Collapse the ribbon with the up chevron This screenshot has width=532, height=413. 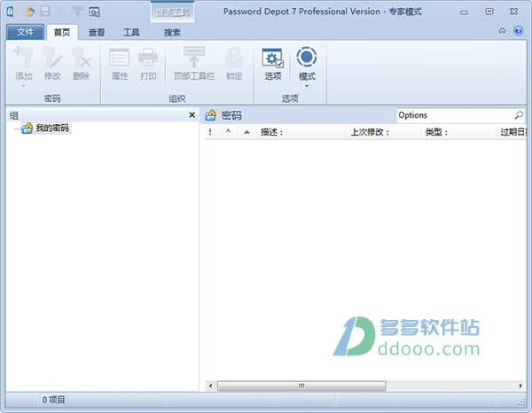click(x=503, y=31)
